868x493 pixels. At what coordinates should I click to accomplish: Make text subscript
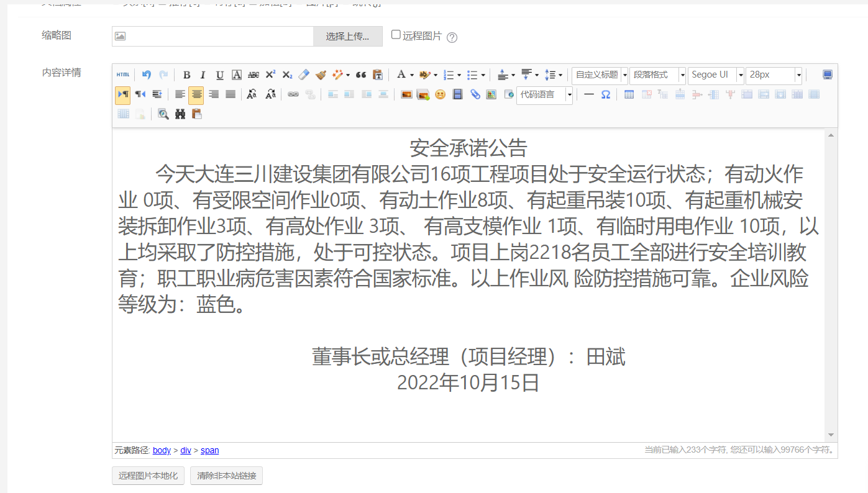[287, 75]
